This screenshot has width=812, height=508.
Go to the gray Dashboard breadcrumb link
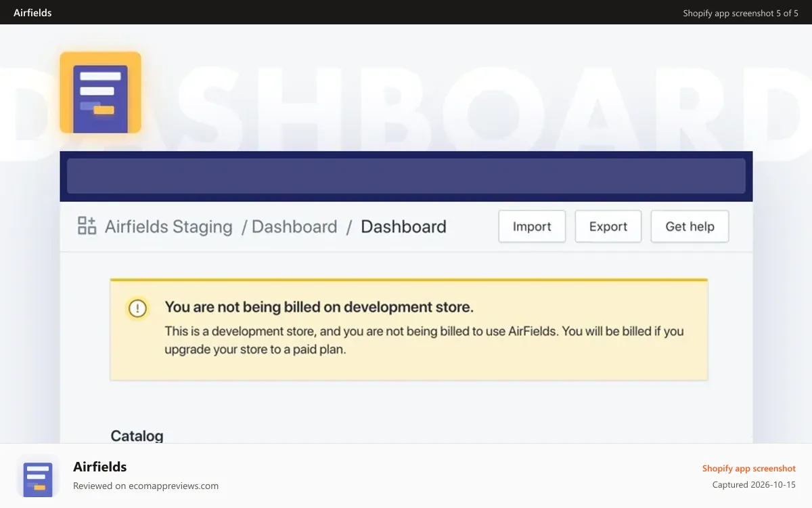pos(294,226)
